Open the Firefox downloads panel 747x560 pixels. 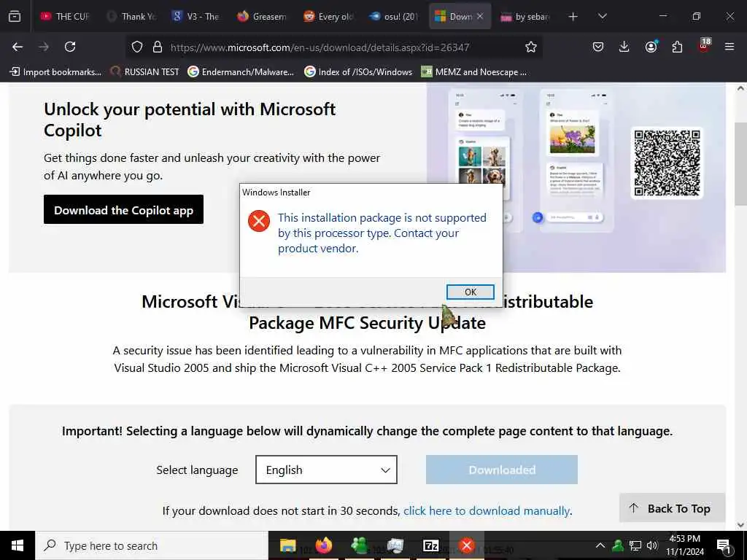(624, 47)
